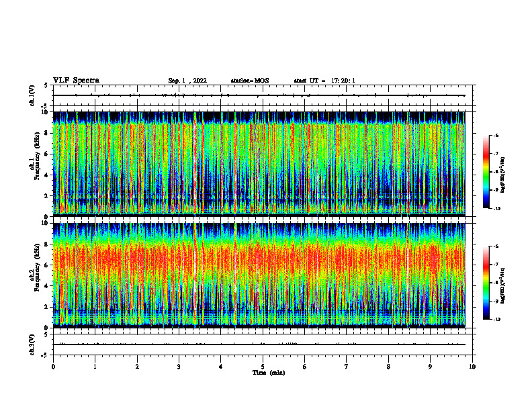Click the "Time (min)" x-axis label
Screen dimensions: 532x411
coord(269,373)
